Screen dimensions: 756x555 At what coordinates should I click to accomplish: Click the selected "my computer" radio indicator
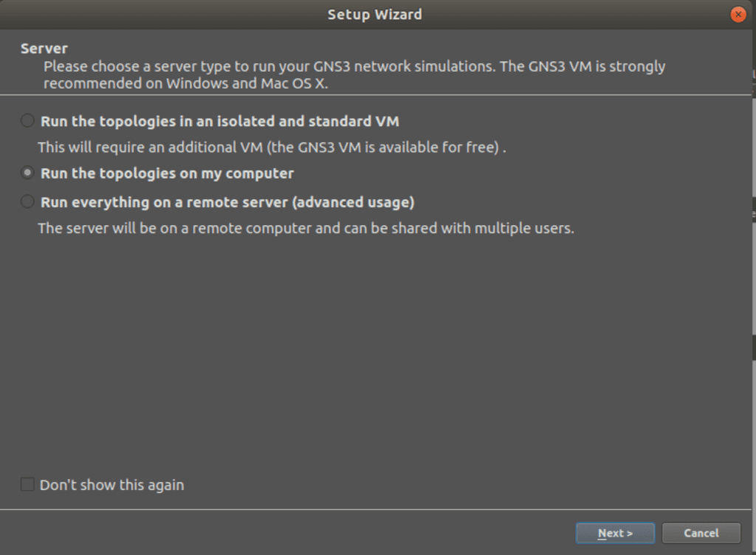click(x=27, y=173)
